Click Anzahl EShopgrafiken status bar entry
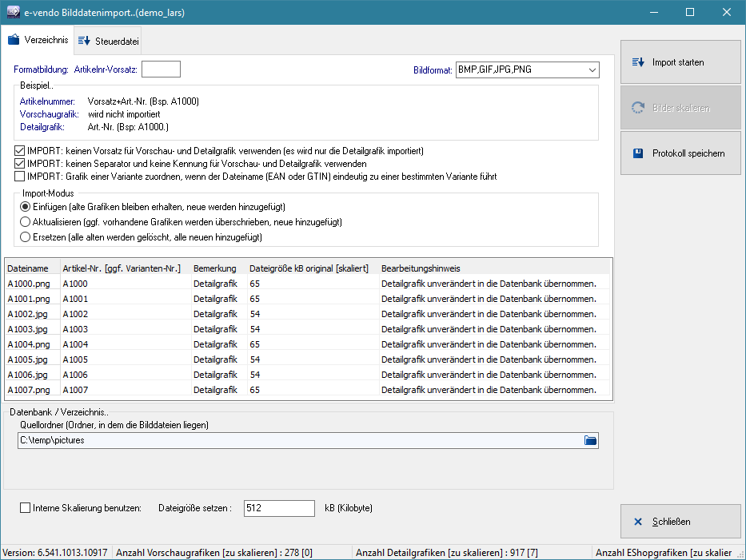The width and height of the screenshot is (746, 560). 664,553
